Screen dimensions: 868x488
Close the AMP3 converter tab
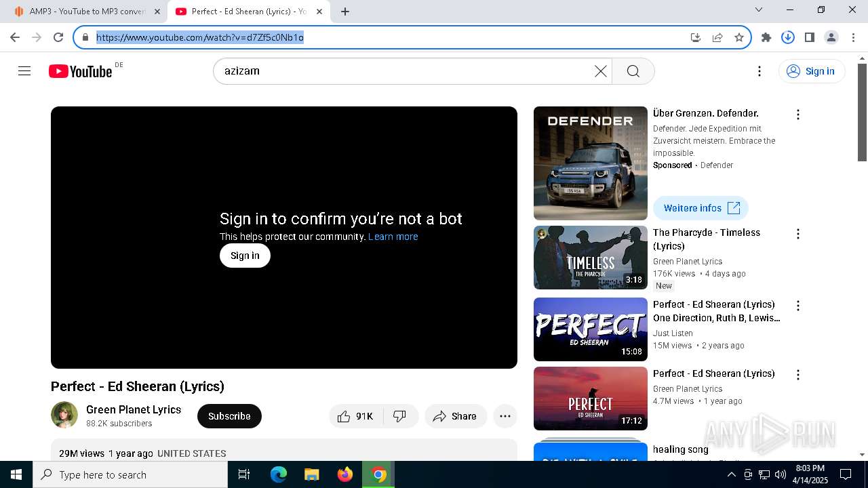157,12
